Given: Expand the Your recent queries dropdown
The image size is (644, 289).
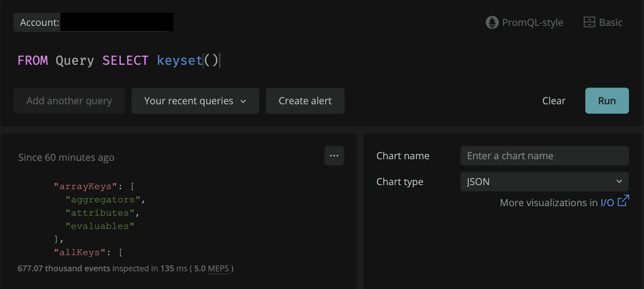Looking at the screenshot, I should point(195,101).
